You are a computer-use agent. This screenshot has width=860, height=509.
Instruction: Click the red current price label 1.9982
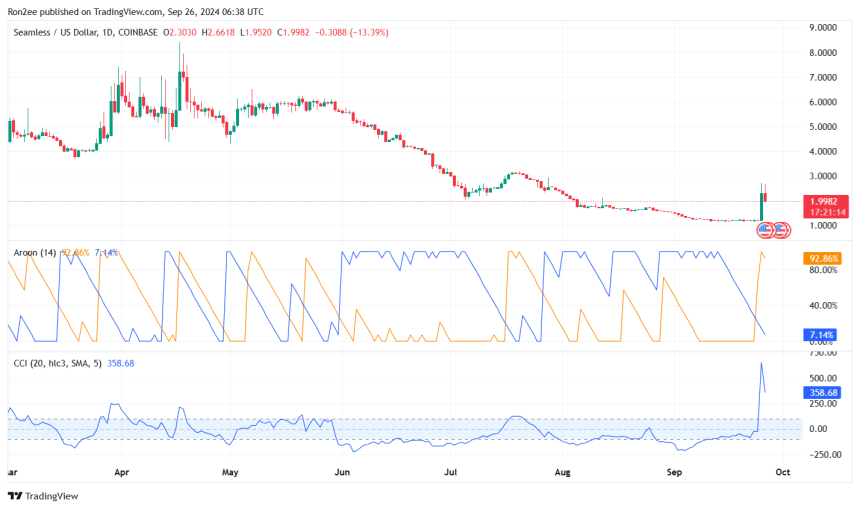[827, 201]
